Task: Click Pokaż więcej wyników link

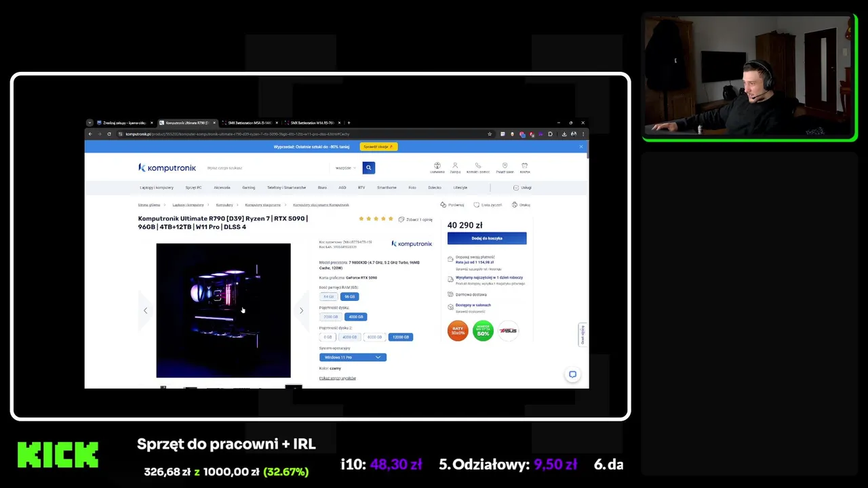Action: (x=338, y=378)
